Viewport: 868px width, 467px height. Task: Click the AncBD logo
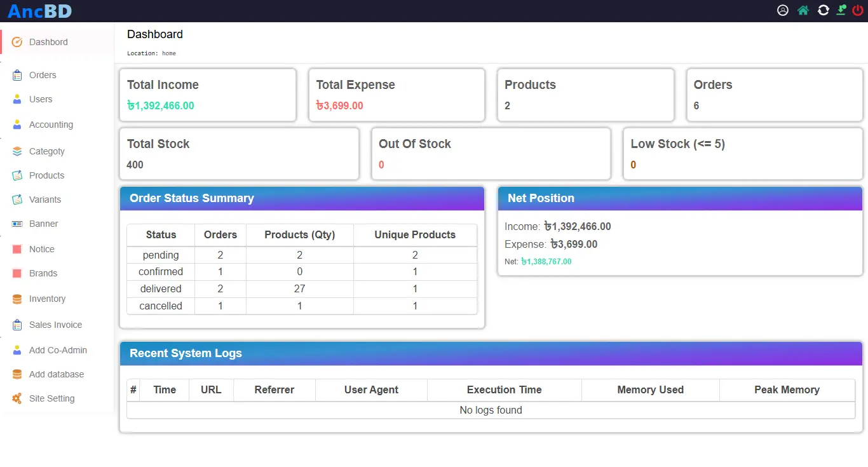39,11
